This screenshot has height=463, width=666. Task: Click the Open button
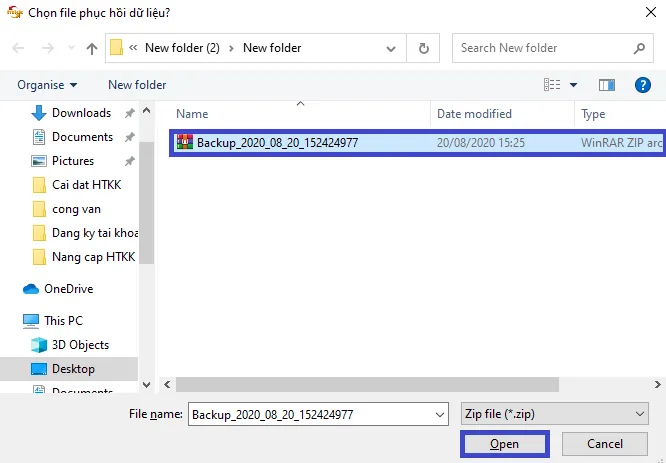pyautogui.click(x=505, y=444)
